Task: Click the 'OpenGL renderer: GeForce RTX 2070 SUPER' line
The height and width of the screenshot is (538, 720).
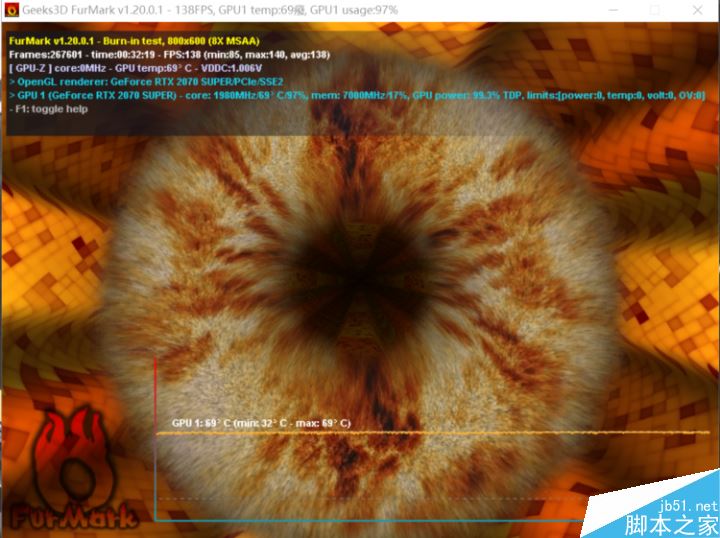Action: [x=146, y=82]
